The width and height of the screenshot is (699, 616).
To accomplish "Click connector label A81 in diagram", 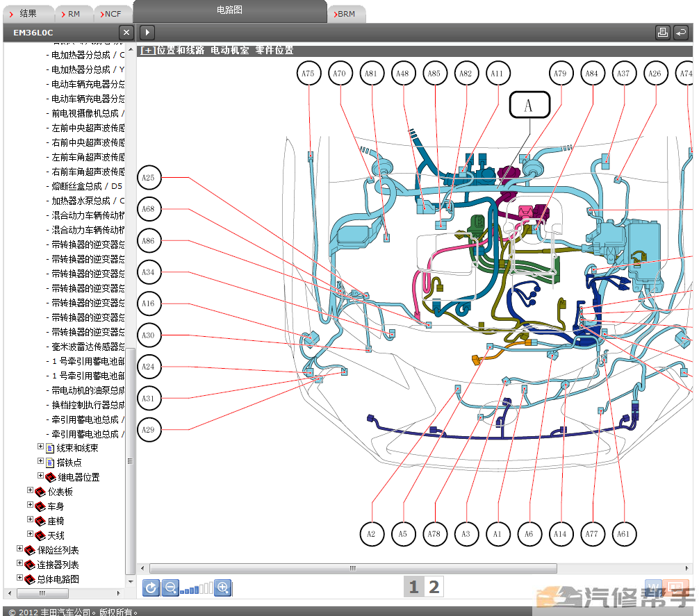I will [x=371, y=74].
